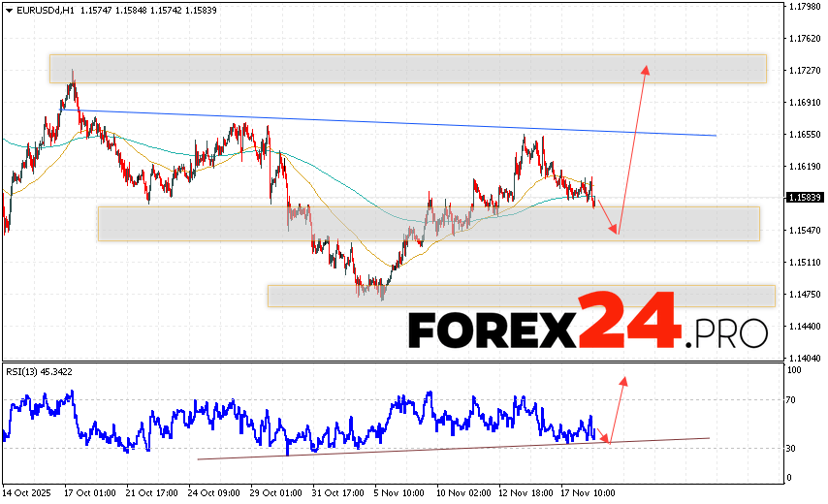Click the large red upward arrow head

click(646, 69)
